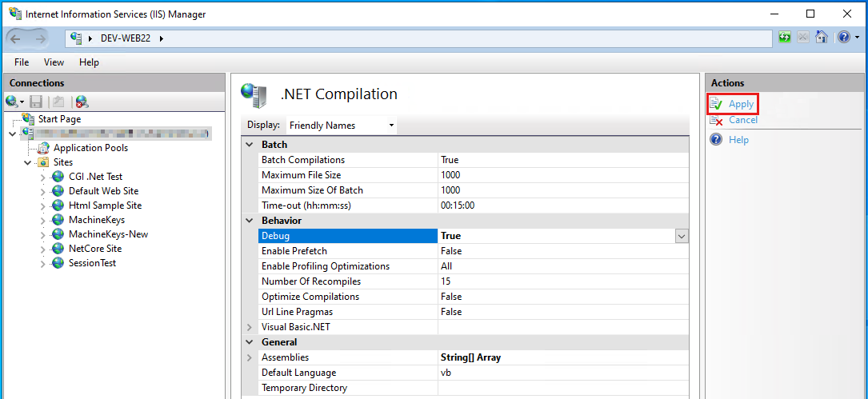The width and height of the screenshot is (868, 399).
Task: Collapse the Batch property section
Action: coord(250,145)
